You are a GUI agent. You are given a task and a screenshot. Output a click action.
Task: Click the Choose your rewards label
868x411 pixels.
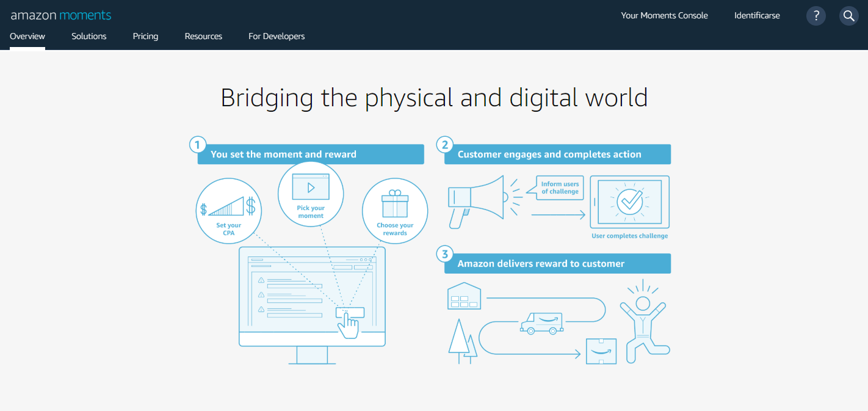click(x=395, y=229)
